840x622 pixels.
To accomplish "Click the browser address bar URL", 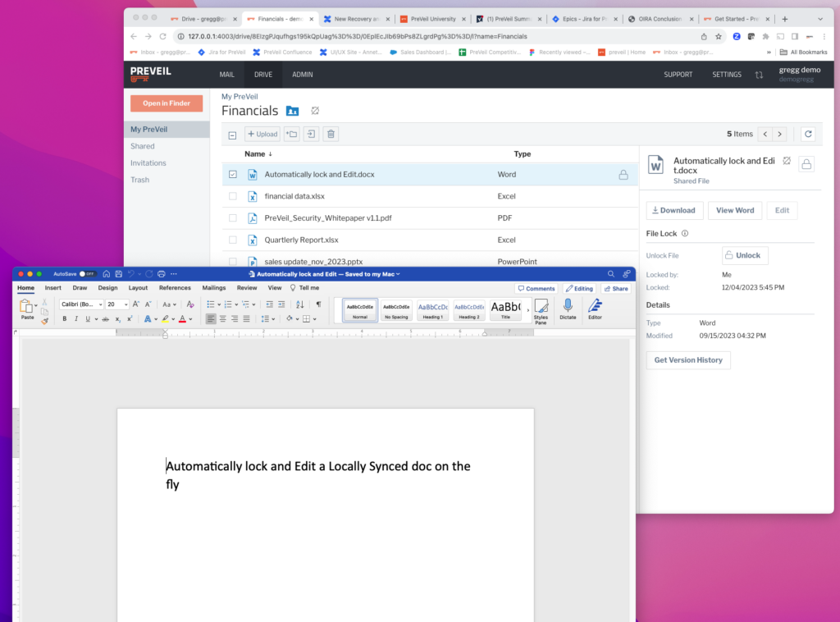I will (358, 36).
